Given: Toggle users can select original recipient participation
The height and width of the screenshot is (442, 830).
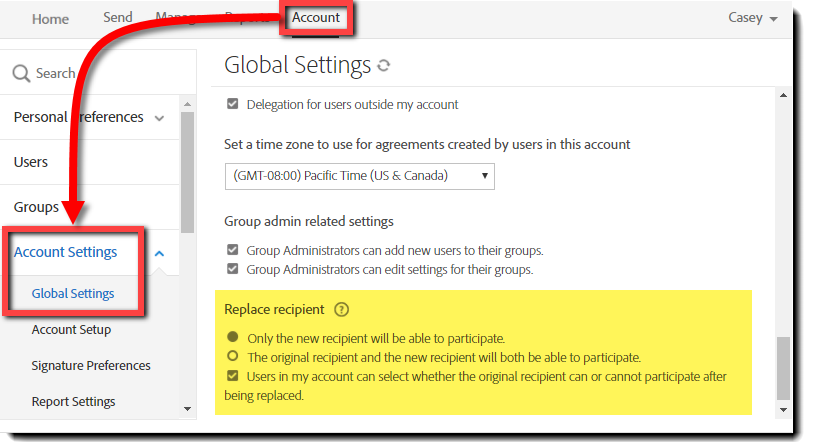Looking at the screenshot, I should [x=233, y=376].
